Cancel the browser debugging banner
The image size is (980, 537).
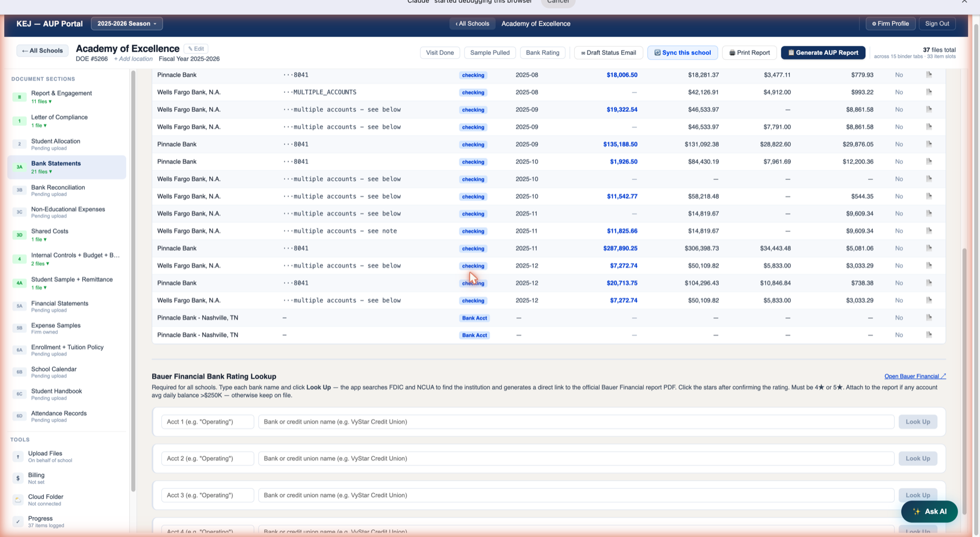point(558,2)
